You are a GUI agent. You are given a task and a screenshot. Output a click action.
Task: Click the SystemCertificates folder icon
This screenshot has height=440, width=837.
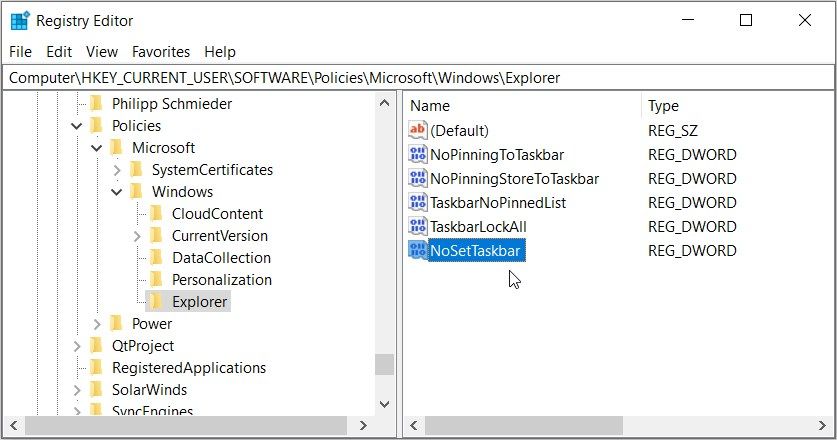pos(136,169)
